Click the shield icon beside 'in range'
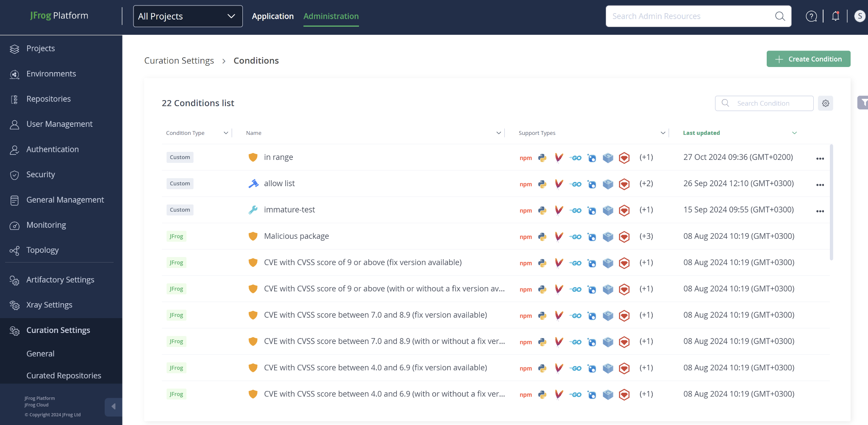Screen dimensions: 868x425 pos(253,157)
